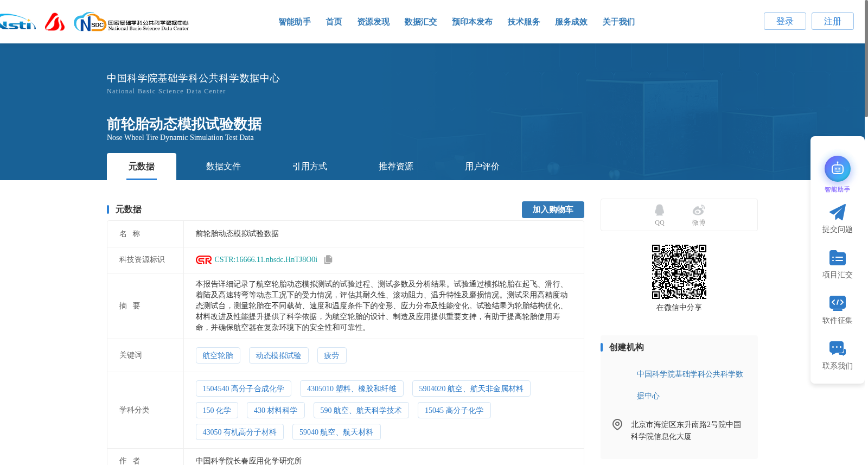Share via the 微博 icon
Image resolution: width=868 pixels, height=465 pixels.
(698, 210)
